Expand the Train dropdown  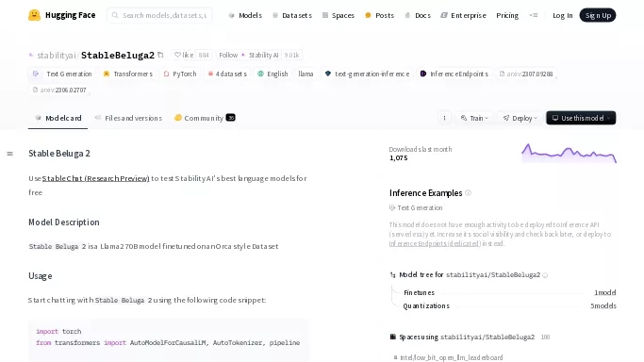[474, 118]
